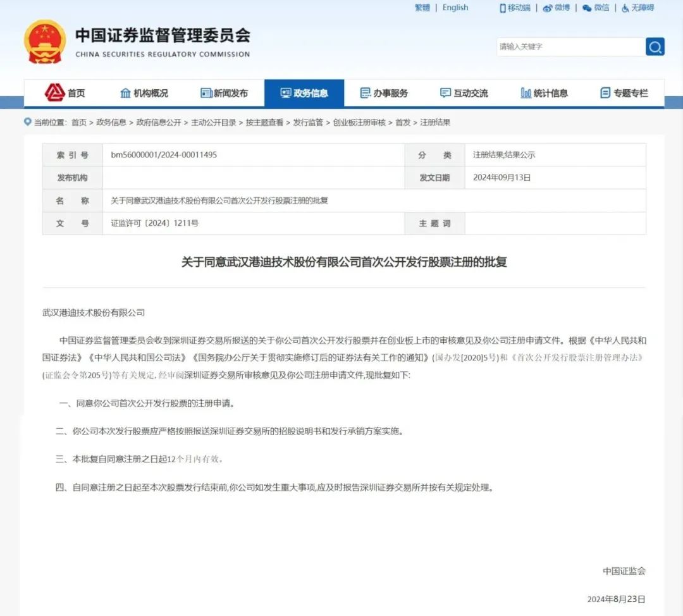
Task: Open the 首页 navigation tab
Action: (65, 93)
